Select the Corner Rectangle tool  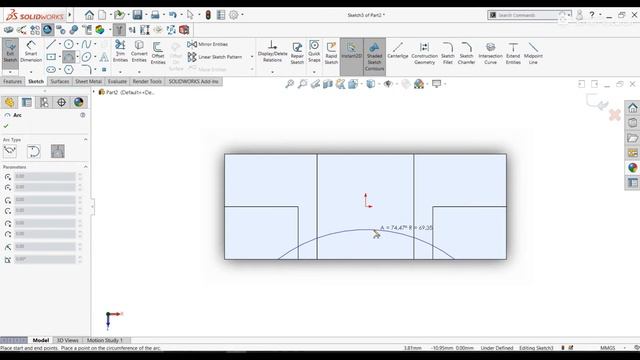tap(51, 57)
